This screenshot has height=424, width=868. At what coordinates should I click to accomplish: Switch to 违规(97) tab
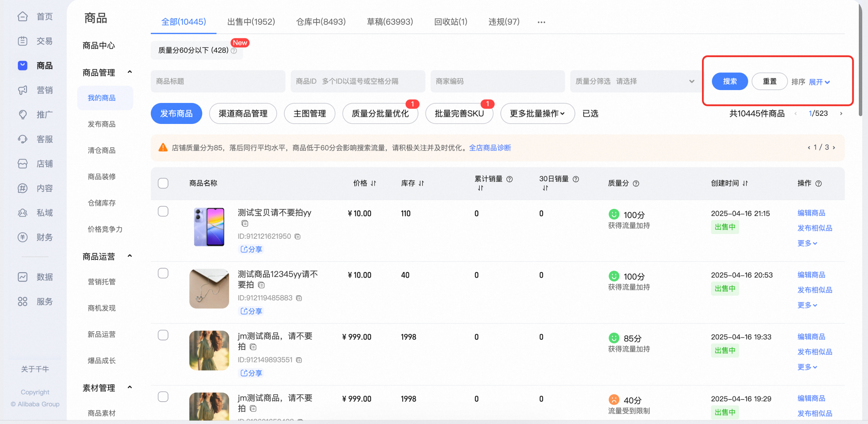(x=504, y=22)
